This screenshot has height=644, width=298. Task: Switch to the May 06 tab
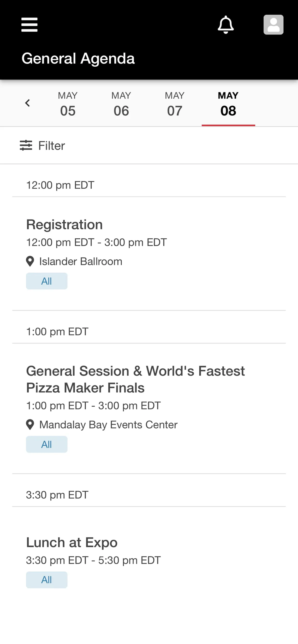(x=121, y=104)
